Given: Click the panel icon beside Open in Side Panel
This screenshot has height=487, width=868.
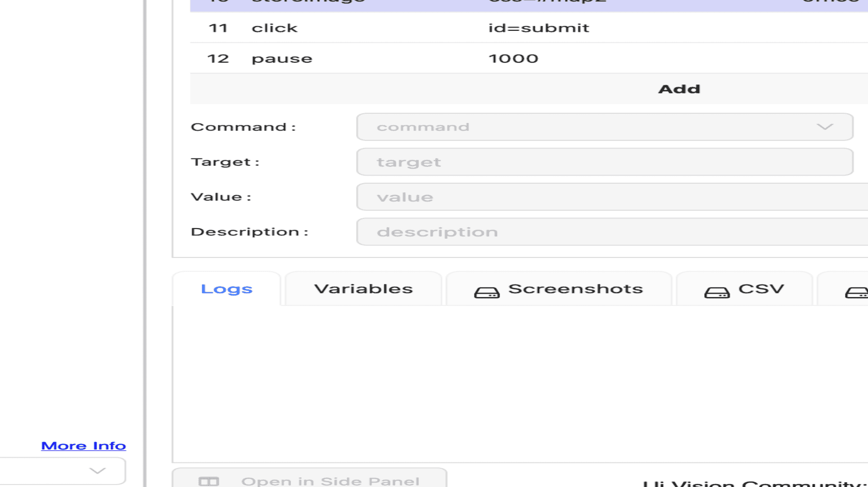Looking at the screenshot, I should tap(209, 481).
